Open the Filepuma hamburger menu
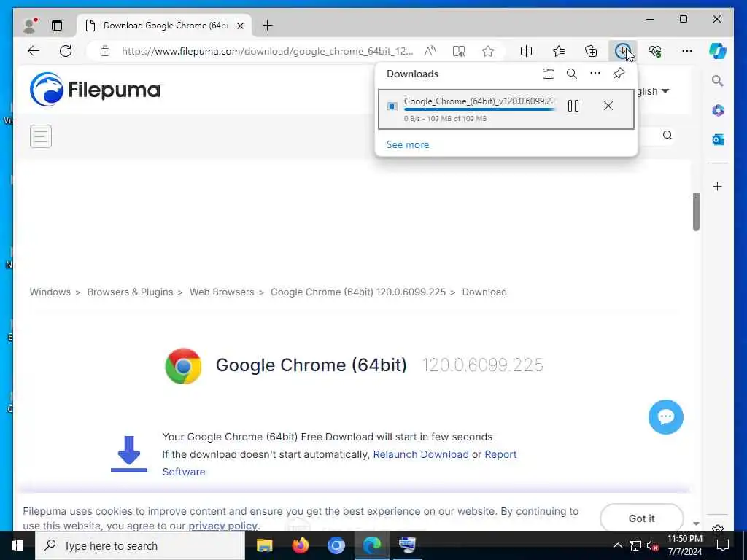 41,136
